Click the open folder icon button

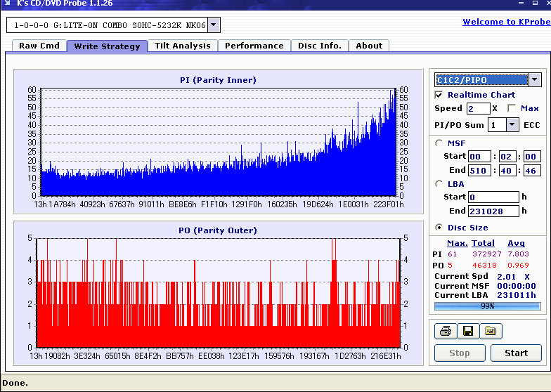click(488, 331)
